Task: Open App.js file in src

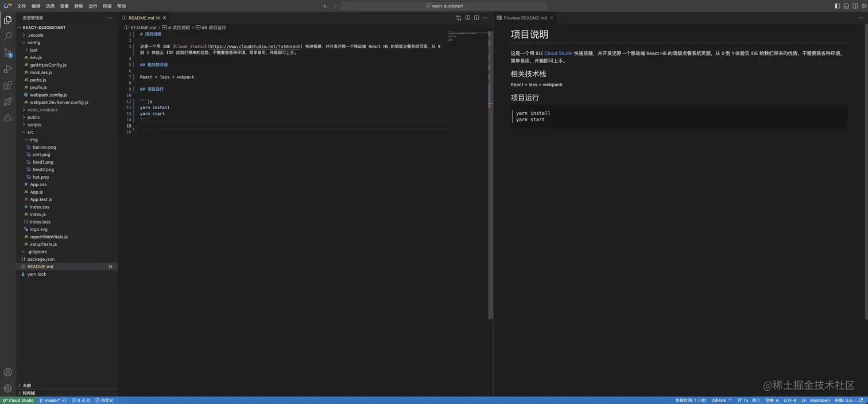Action: (x=37, y=192)
